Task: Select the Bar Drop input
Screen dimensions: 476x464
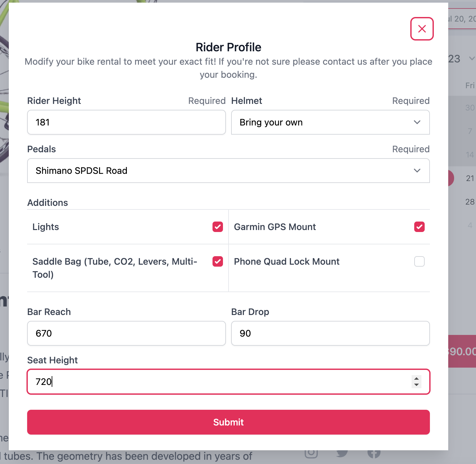Action: click(x=330, y=333)
